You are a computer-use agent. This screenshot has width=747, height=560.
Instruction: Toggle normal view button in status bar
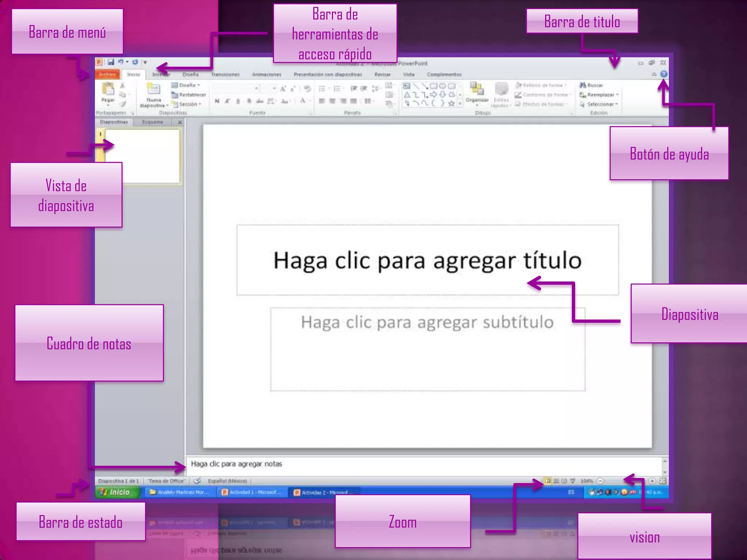pos(547,481)
